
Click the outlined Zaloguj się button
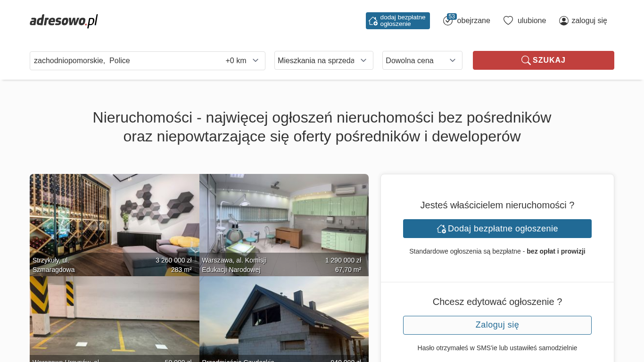click(x=497, y=325)
